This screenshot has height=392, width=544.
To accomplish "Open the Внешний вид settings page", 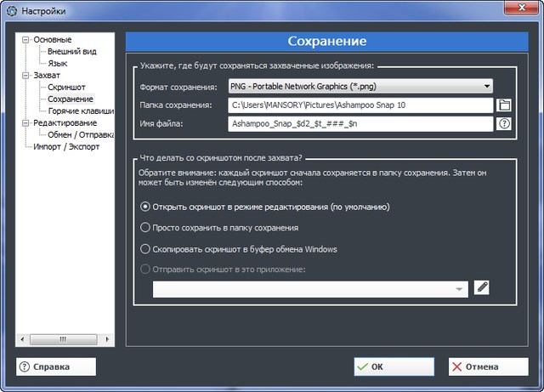I will click(x=70, y=51).
